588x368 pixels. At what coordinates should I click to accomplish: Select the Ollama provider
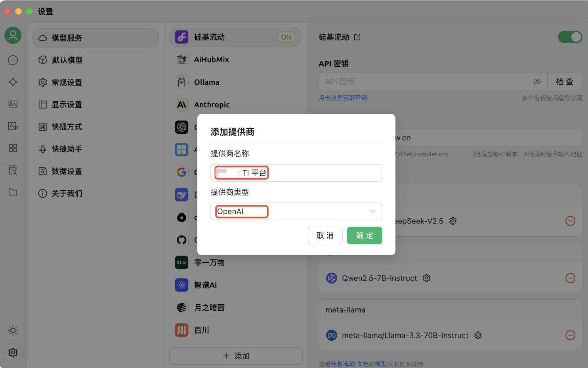point(235,82)
